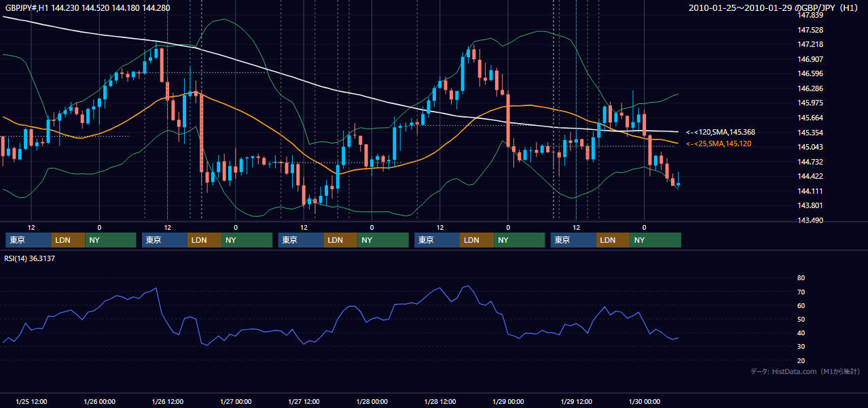
Task: Pick the 143.490 price scale label
Action: point(811,220)
